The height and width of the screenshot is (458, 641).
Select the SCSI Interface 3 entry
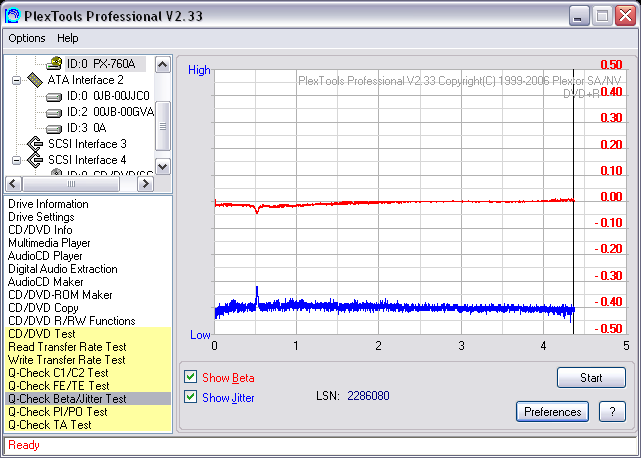[87, 144]
